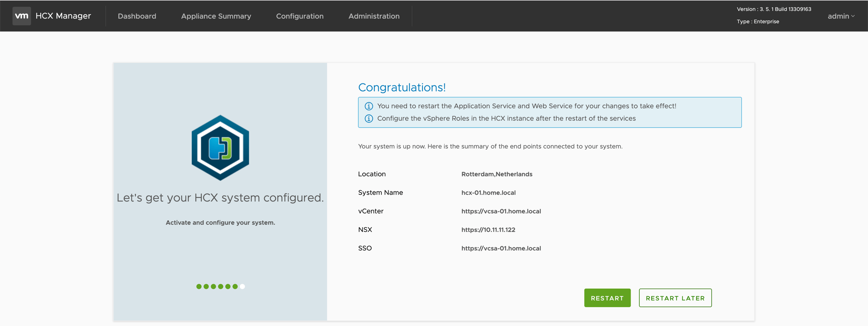Image resolution: width=868 pixels, height=326 pixels.
Task: Open the admin user dropdown
Action: [x=841, y=16]
